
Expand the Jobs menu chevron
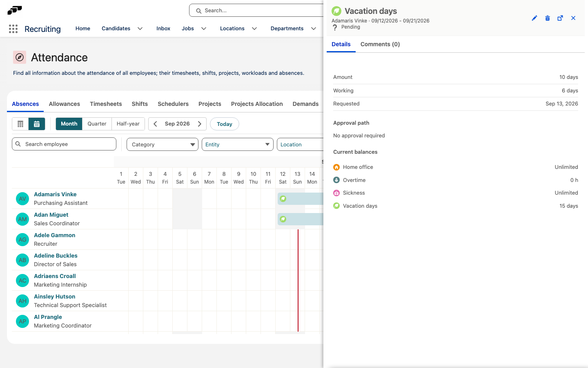tap(204, 29)
